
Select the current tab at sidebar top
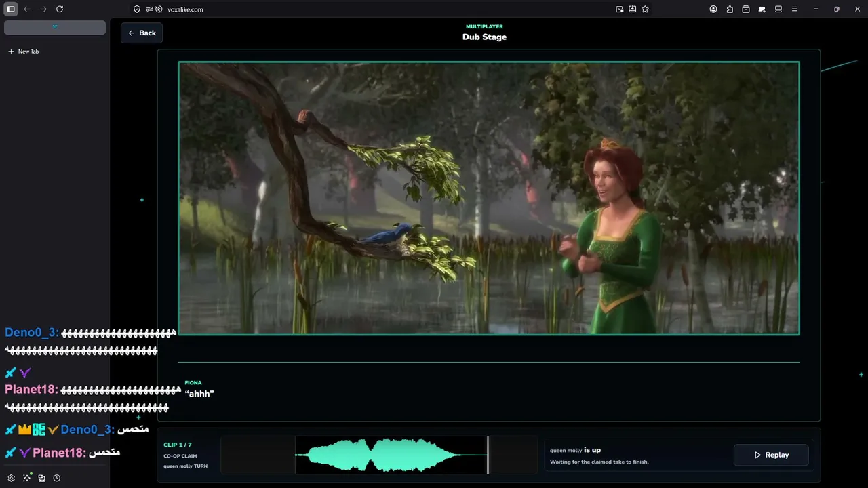coord(55,27)
